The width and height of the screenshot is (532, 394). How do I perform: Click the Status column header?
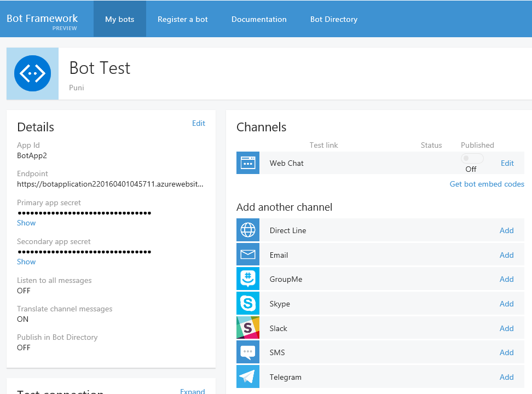pyautogui.click(x=431, y=145)
